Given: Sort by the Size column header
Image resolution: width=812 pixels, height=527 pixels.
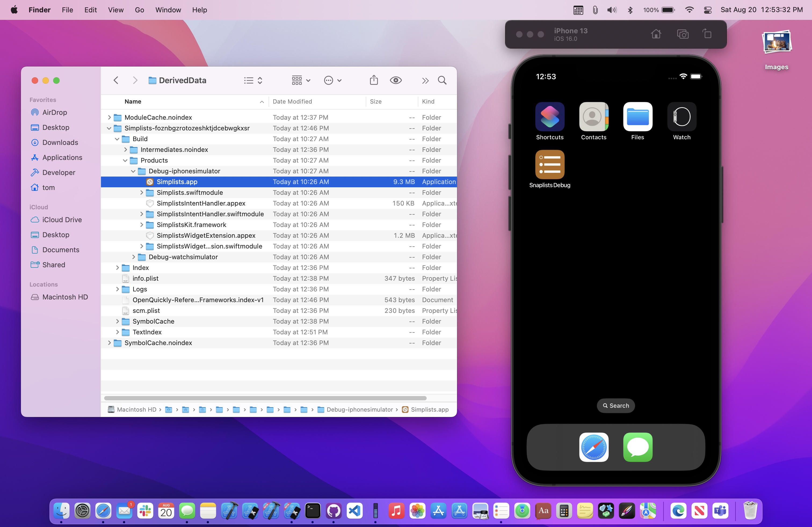Looking at the screenshot, I should pyautogui.click(x=392, y=102).
